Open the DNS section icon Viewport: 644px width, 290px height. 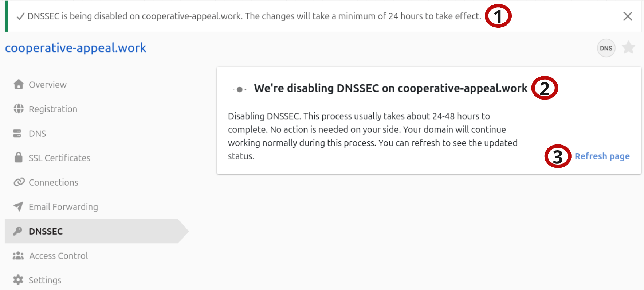(x=18, y=133)
